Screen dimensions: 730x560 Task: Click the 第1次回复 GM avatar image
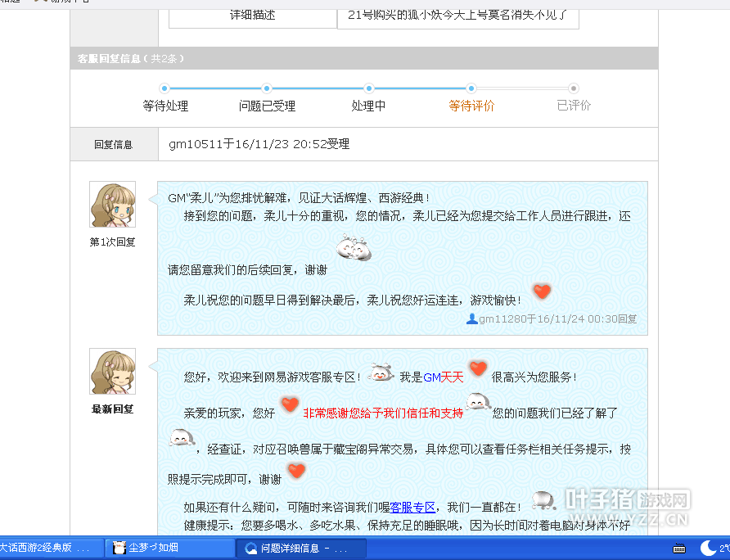112,205
